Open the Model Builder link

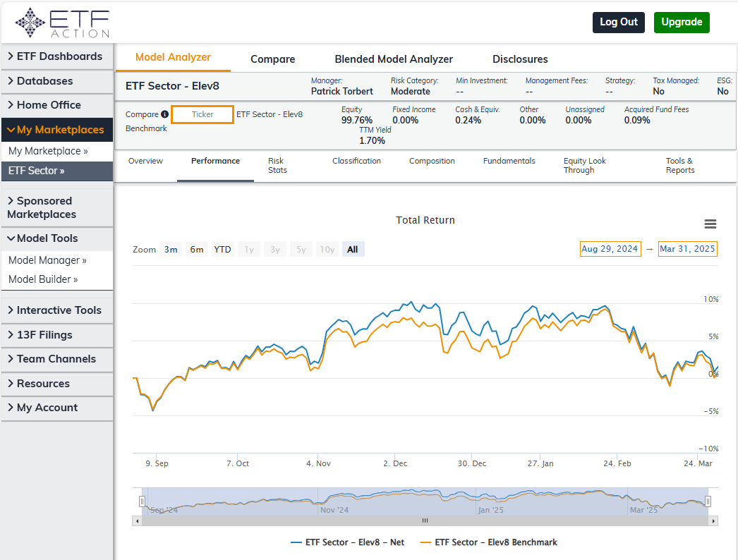(43, 279)
